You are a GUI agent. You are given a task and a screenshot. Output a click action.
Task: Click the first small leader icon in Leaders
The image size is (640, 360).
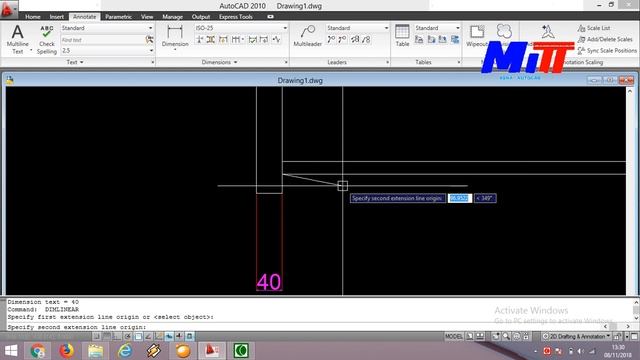(x=331, y=40)
